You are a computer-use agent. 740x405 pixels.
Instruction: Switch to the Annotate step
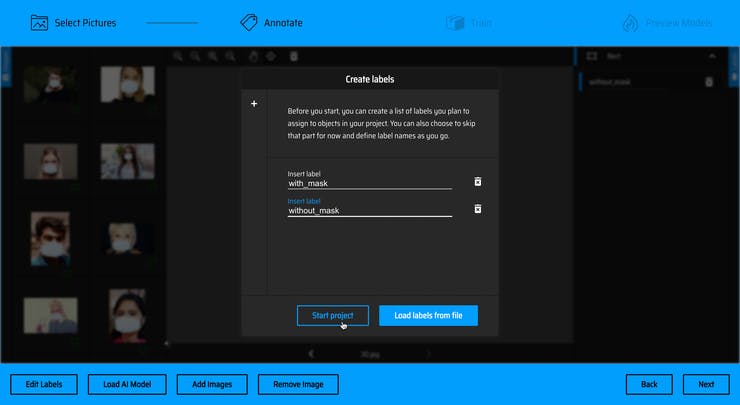tap(284, 22)
